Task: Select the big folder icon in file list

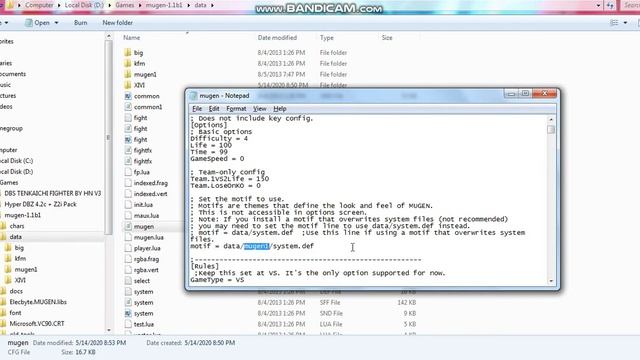Action: (x=128, y=53)
